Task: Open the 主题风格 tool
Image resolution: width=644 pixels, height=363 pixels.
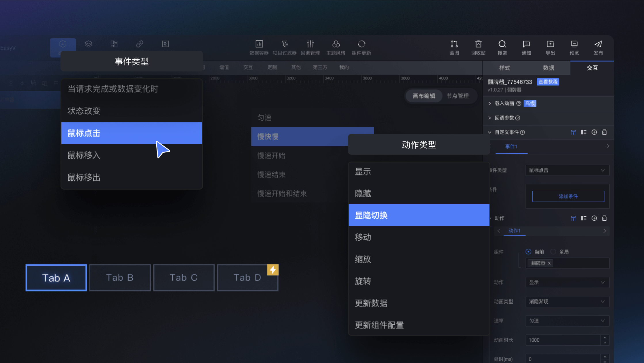Action: pos(336,48)
